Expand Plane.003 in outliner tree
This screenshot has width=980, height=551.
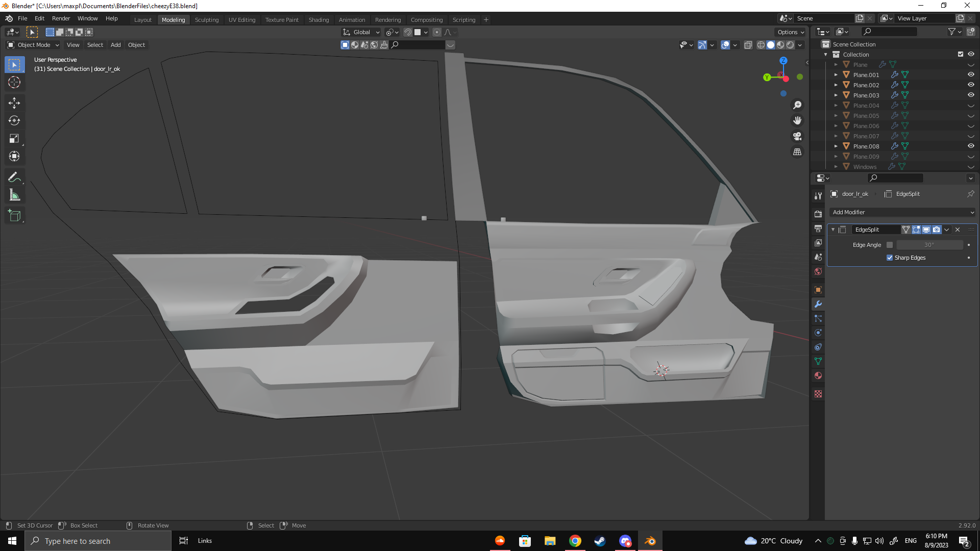click(836, 95)
